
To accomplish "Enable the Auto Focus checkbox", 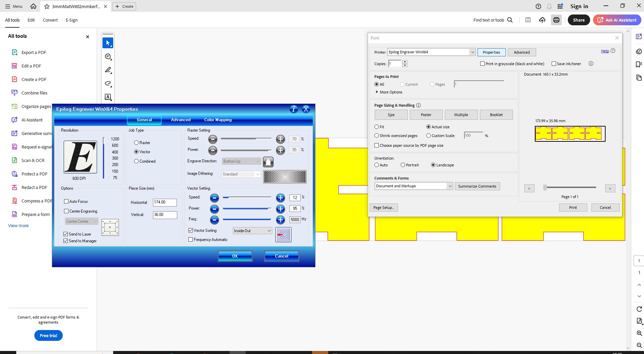I will (66, 201).
